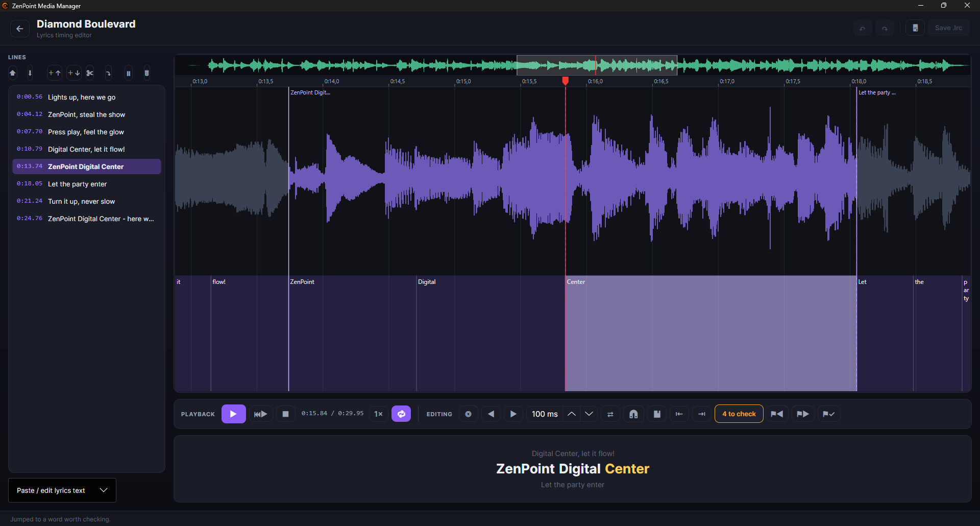This screenshot has height=526, width=980.
Task: Click the arrow-to-right-bar end button
Action: 702,414
